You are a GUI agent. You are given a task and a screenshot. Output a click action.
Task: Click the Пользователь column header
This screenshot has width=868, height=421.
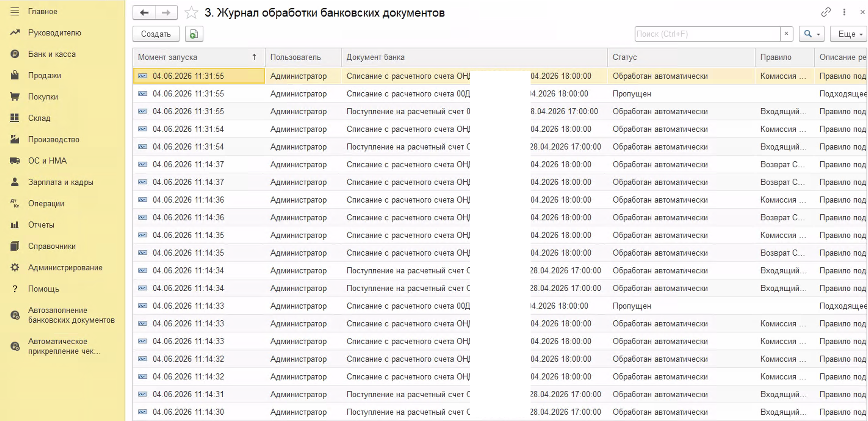click(x=303, y=57)
